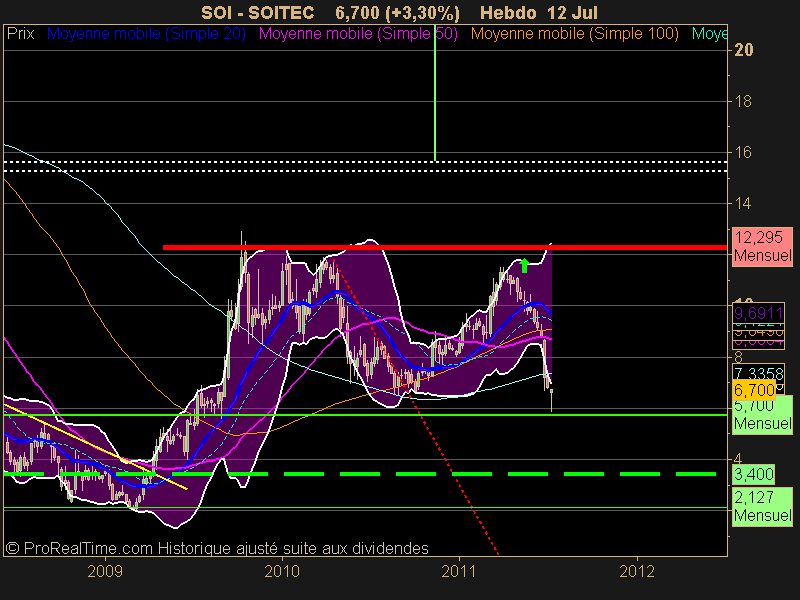Click the yellow descending trendline
This screenshot has height=600, width=800.
95,447
